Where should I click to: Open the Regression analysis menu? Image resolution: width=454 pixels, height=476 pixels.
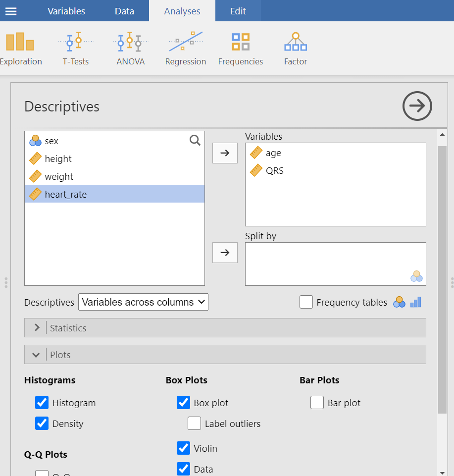185,49
